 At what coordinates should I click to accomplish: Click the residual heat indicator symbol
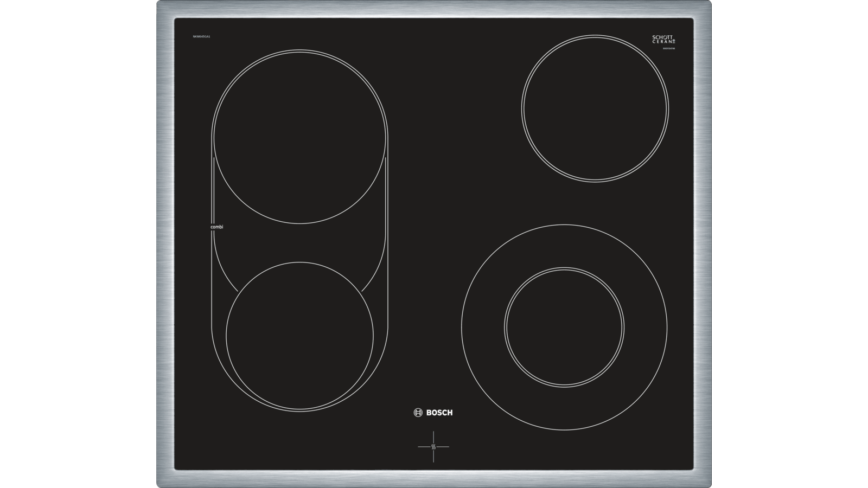433,447
